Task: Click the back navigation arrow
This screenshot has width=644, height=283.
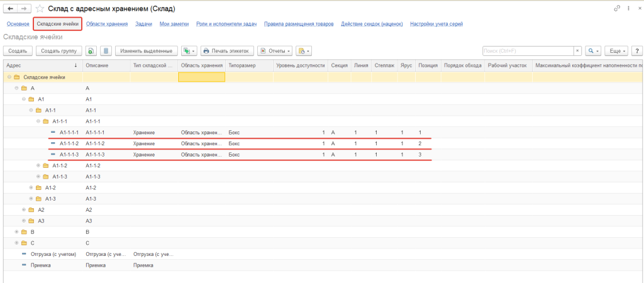Action: (x=11, y=9)
